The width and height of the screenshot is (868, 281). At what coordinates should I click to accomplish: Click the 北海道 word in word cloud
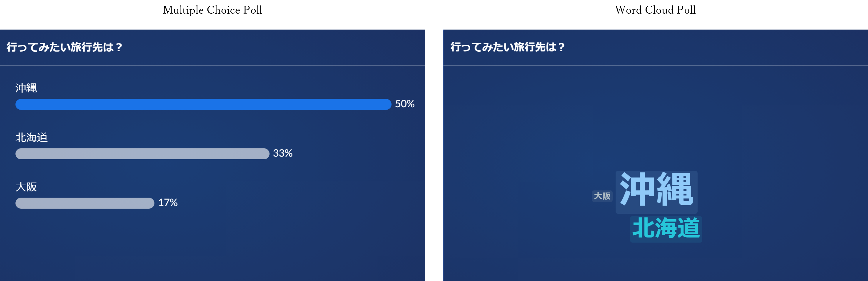pyautogui.click(x=666, y=229)
